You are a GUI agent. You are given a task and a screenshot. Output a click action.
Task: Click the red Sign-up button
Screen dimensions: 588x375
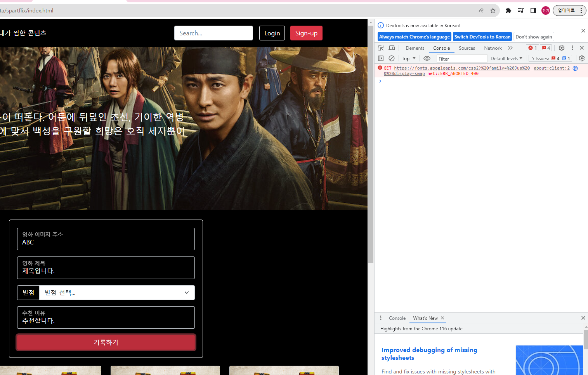(306, 33)
